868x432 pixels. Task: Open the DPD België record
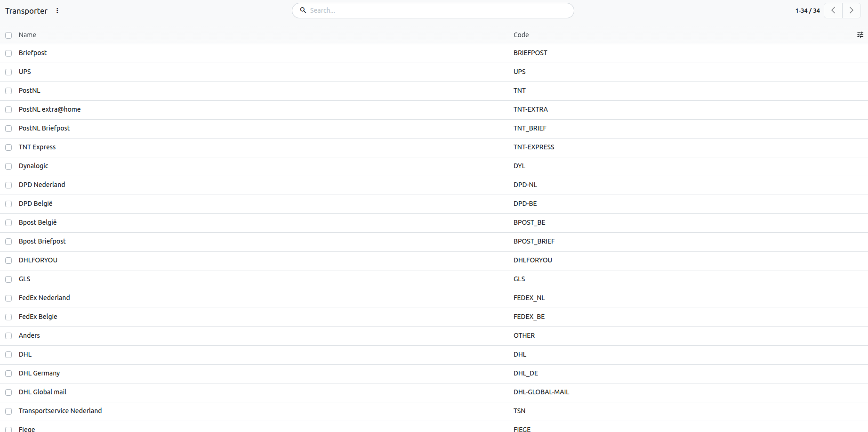pos(35,204)
